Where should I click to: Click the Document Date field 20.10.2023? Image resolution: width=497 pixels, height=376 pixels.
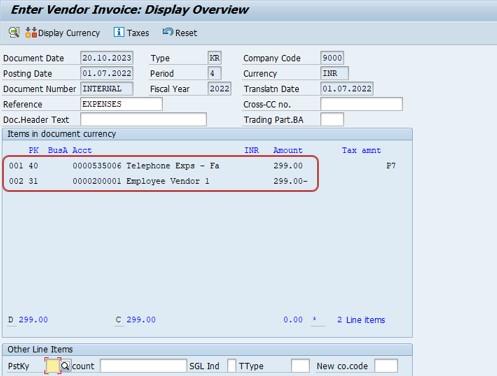tap(107, 58)
